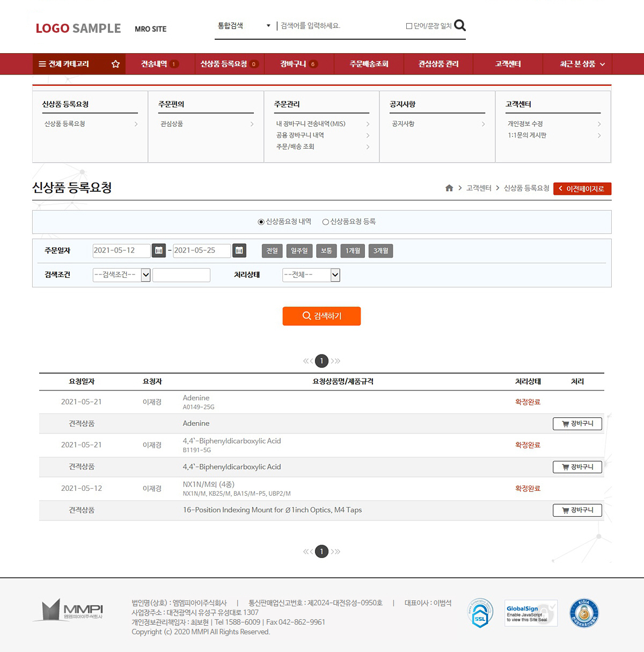
Task: Open the 주문배송조회 menu item
Action: click(x=369, y=64)
